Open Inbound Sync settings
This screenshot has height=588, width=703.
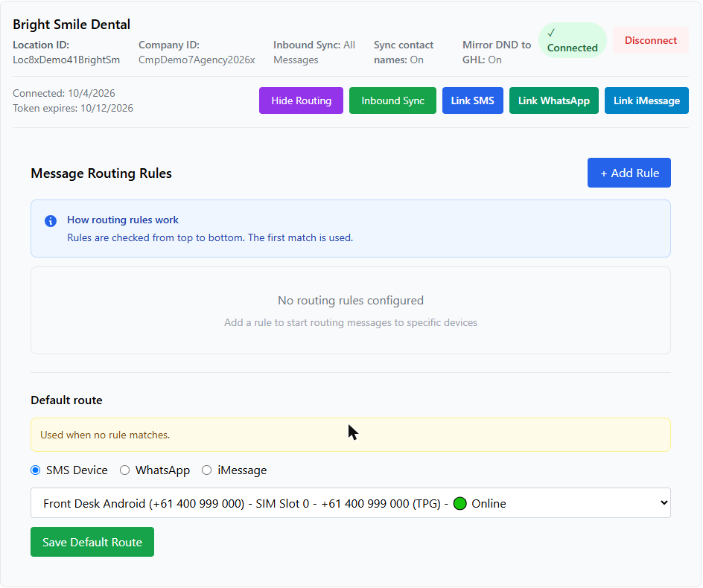pos(392,100)
